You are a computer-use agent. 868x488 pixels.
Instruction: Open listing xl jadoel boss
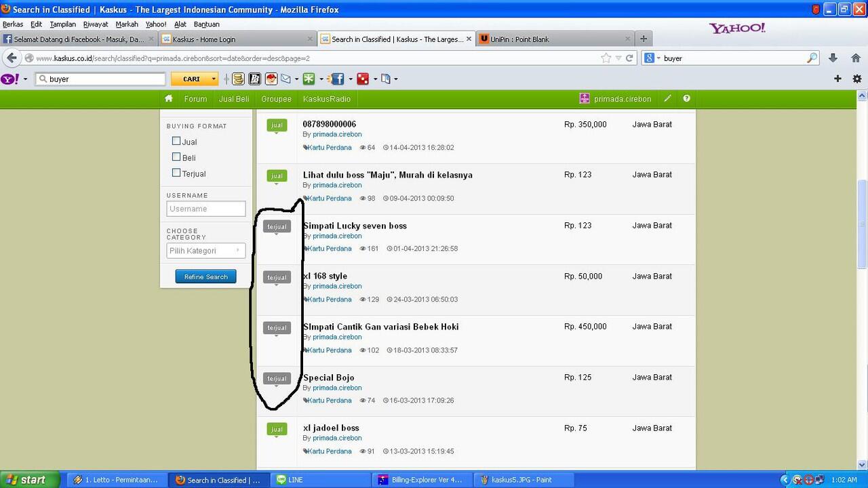[x=331, y=428]
